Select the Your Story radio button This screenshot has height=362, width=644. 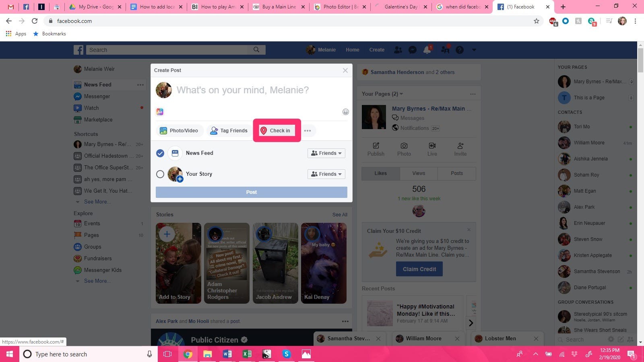point(160,174)
